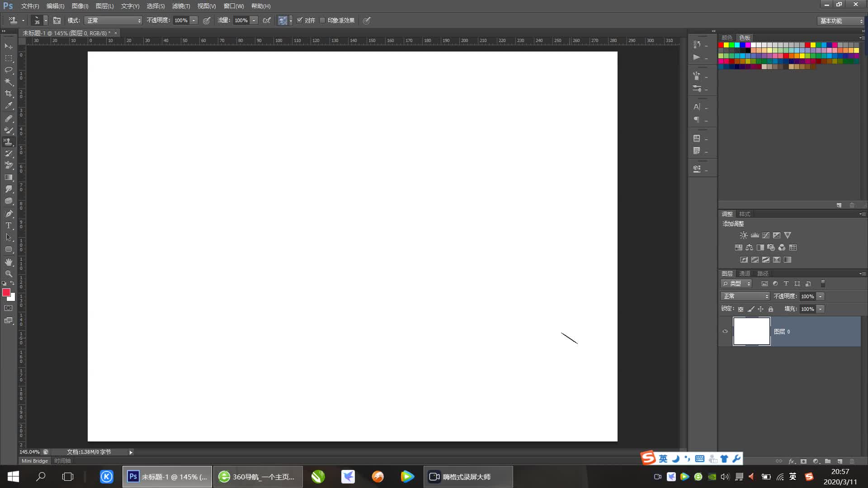Open the 模式 blend mode dropdown
The image size is (868, 488).
pyautogui.click(x=113, y=20)
